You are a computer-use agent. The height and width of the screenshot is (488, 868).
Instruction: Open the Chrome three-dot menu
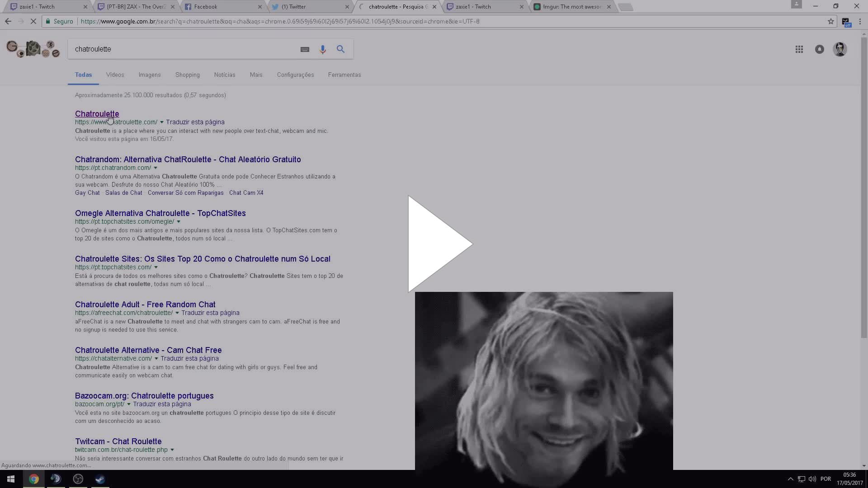click(860, 21)
